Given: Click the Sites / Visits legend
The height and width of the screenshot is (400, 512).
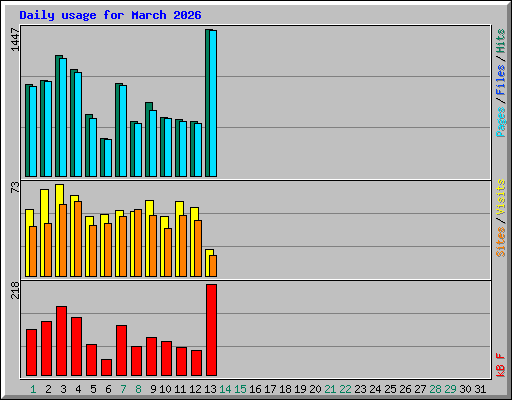Looking at the screenshot, I should pos(500,218).
